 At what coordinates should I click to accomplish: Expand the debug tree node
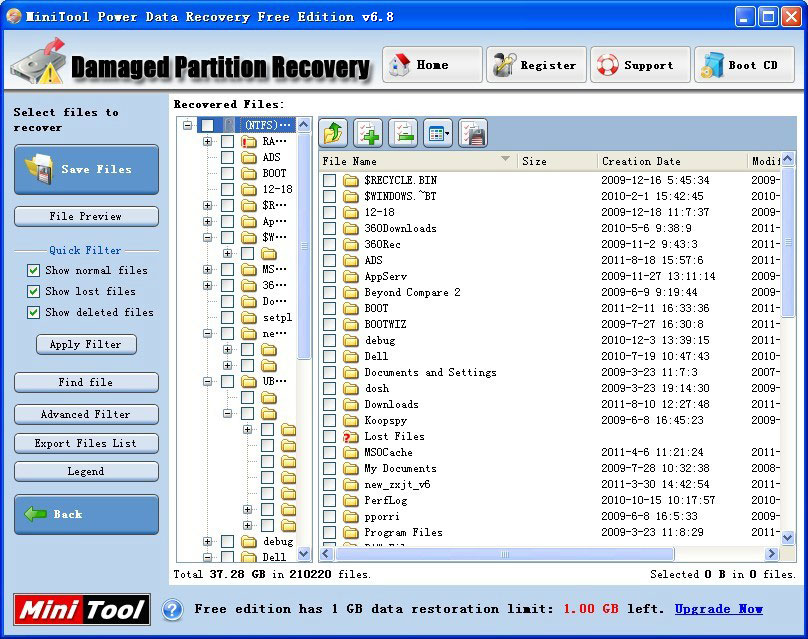point(207,542)
